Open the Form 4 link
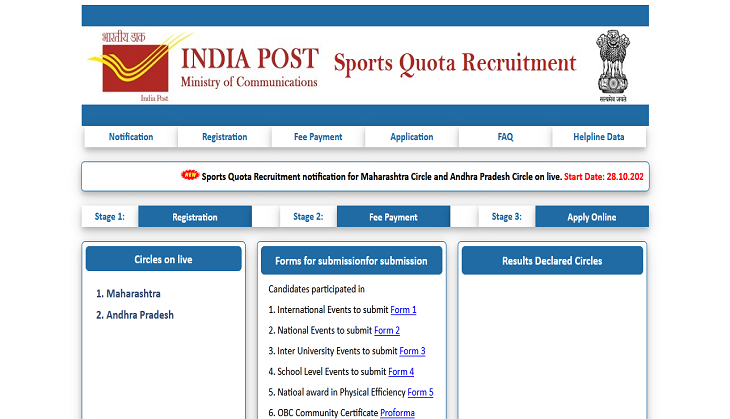Screen dimensions: 730x419 401,372
